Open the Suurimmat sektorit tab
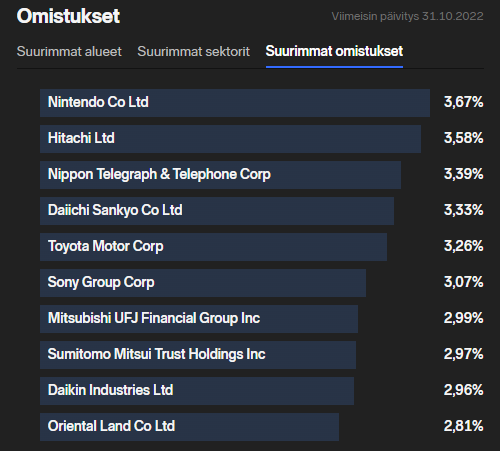Viewport: 500px width, 451px height. (193, 52)
